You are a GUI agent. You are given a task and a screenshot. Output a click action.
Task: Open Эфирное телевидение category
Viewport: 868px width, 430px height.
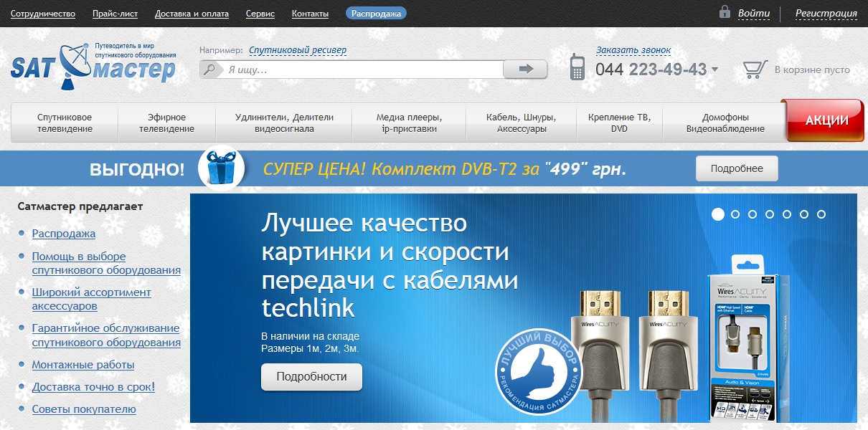point(166,123)
